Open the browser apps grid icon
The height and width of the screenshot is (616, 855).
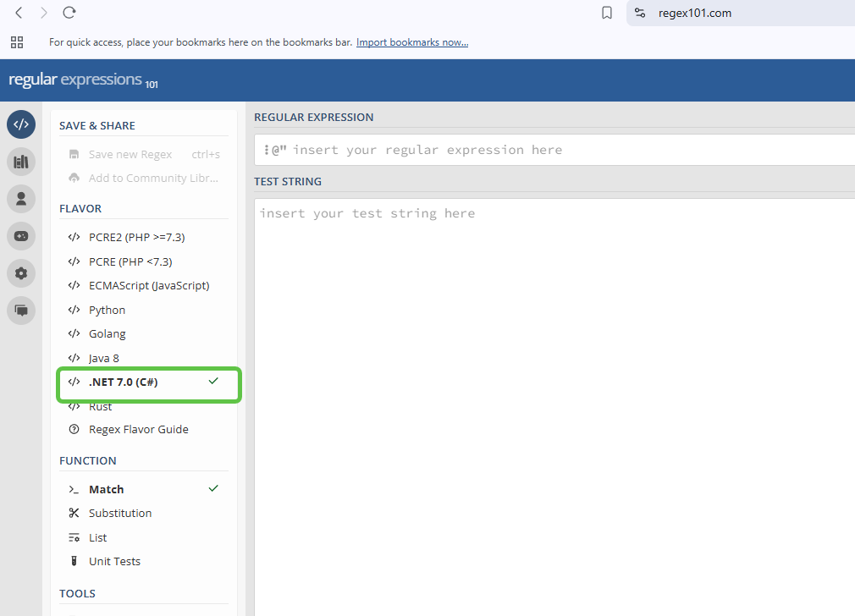point(17,42)
